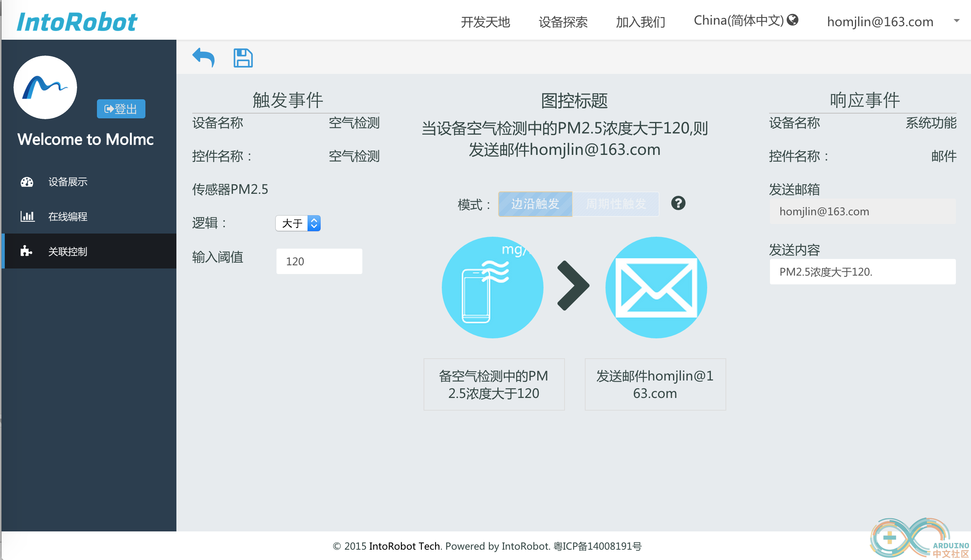Open 加入我们 menu item
Screen dimensions: 971x560
[x=640, y=22]
